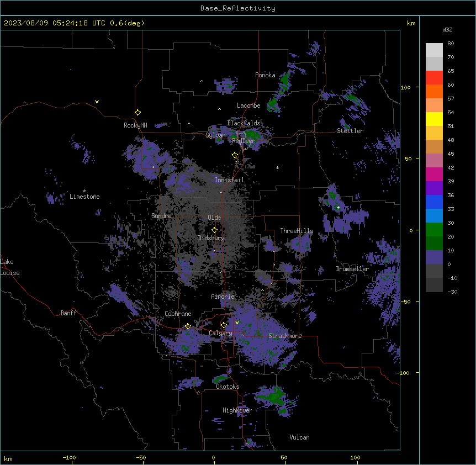
Task: Click the white caret marker left of Ponoka
Action: tap(202, 81)
